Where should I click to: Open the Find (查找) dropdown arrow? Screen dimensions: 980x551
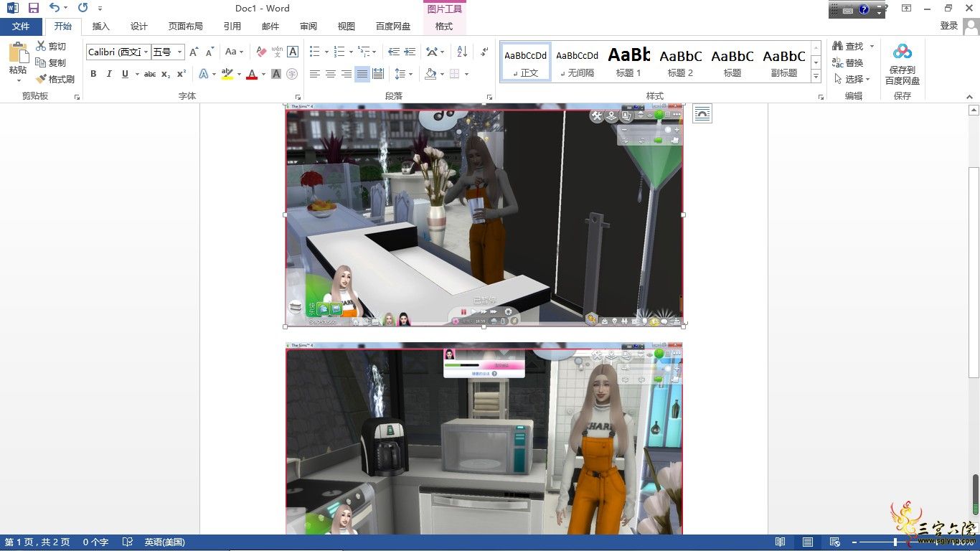[872, 47]
